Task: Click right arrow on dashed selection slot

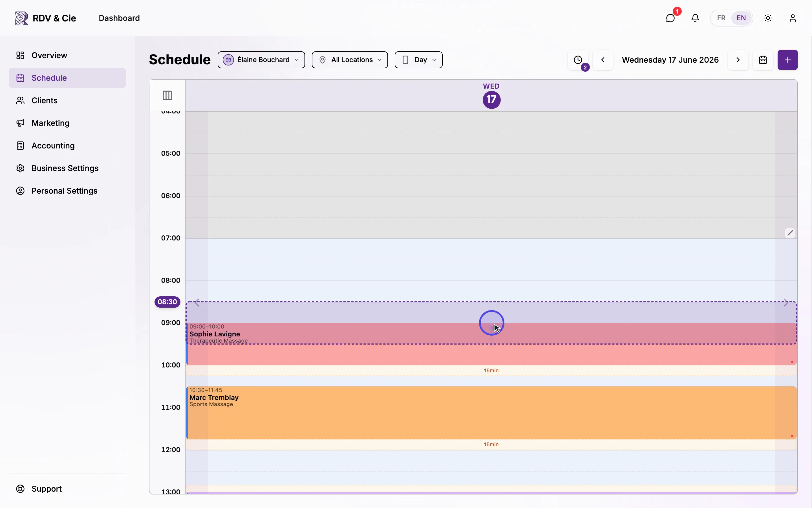Action: pyautogui.click(x=785, y=303)
